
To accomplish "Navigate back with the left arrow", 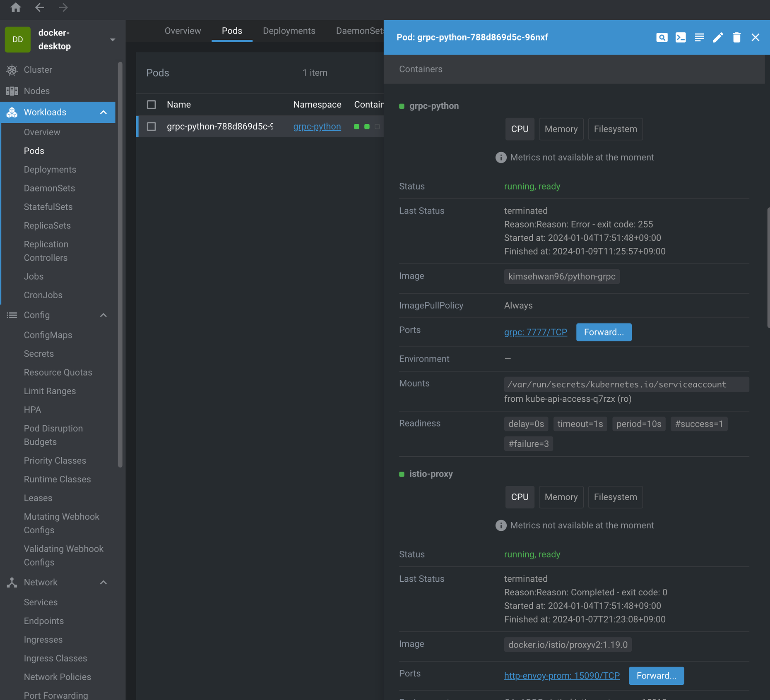I will (40, 7).
